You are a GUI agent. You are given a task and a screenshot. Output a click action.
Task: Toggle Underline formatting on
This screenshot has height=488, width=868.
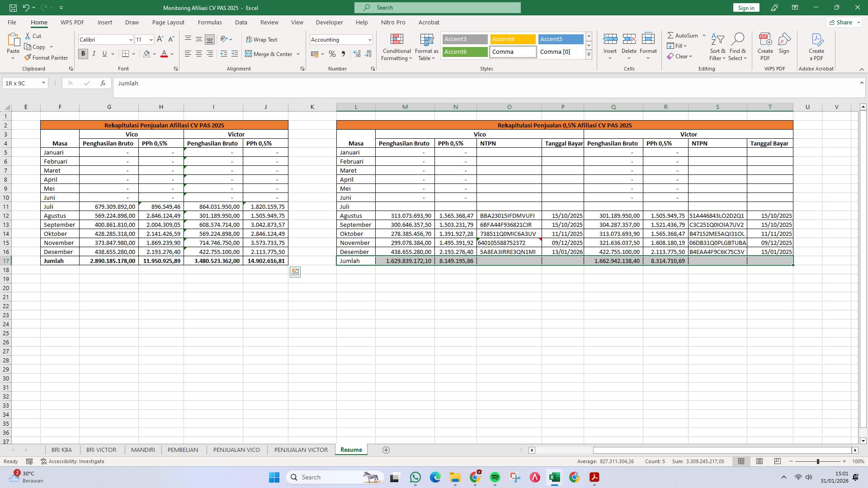104,54
